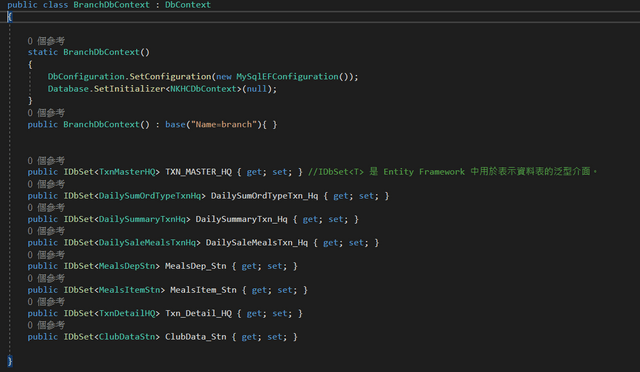The width and height of the screenshot is (640, 372).
Task: Click DailySumOrdTypeTxnHq type name
Action: tap(150, 196)
